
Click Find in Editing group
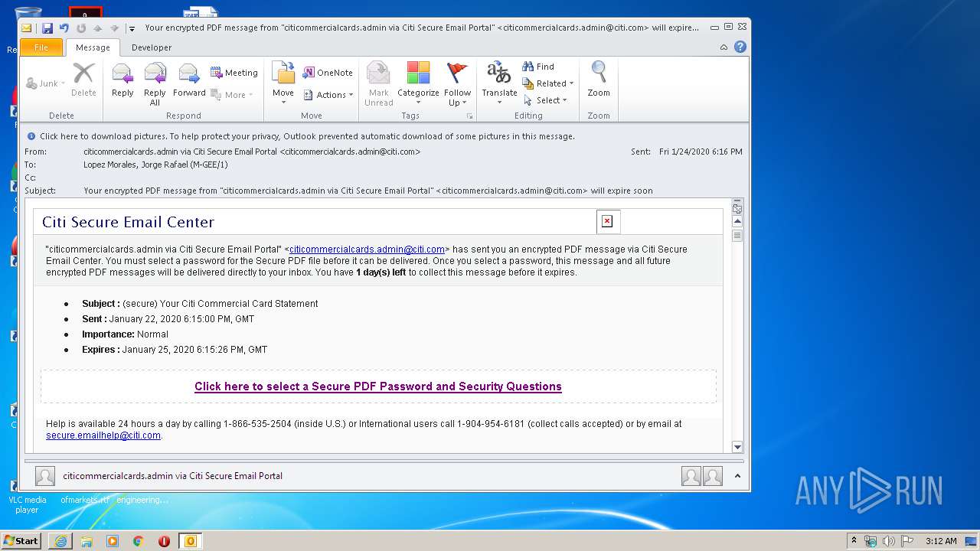click(538, 67)
